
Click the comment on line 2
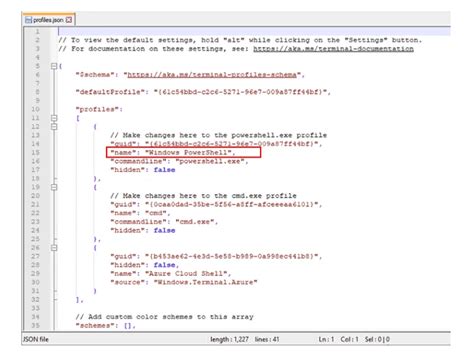click(240, 40)
